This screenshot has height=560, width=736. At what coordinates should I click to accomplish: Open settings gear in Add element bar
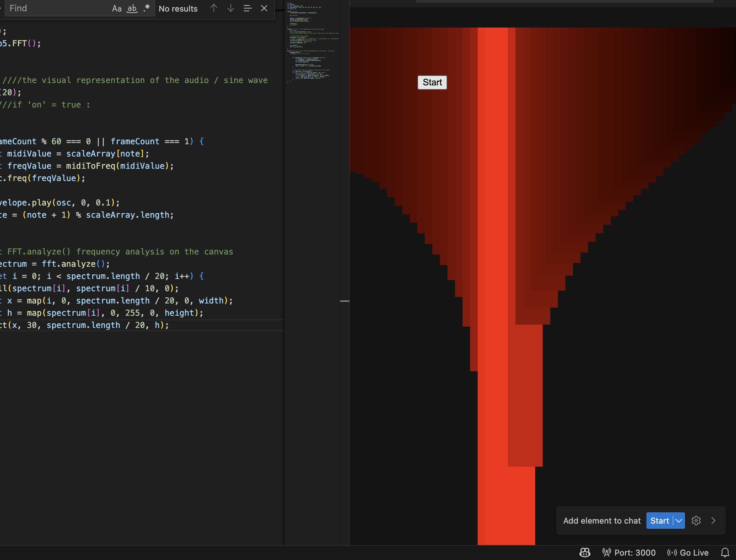696,521
